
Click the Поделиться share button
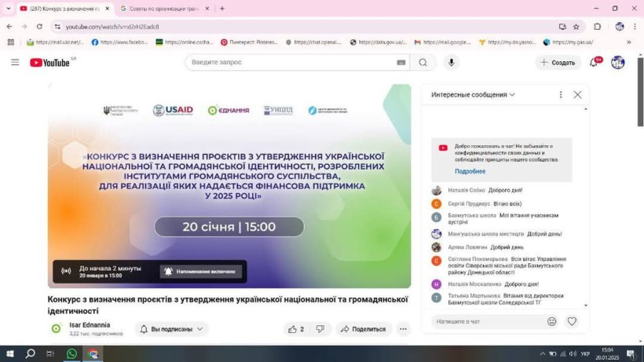pyautogui.click(x=364, y=329)
